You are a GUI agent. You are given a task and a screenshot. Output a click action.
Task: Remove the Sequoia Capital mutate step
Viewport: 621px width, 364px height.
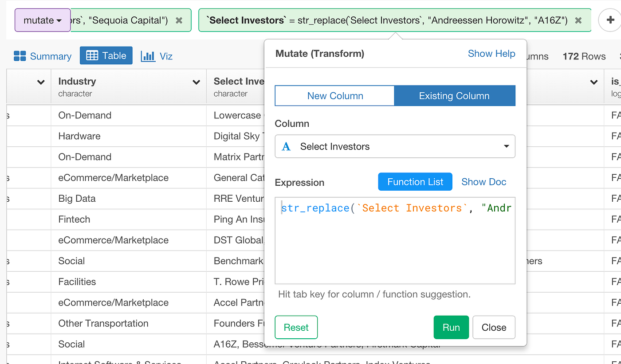tap(179, 20)
